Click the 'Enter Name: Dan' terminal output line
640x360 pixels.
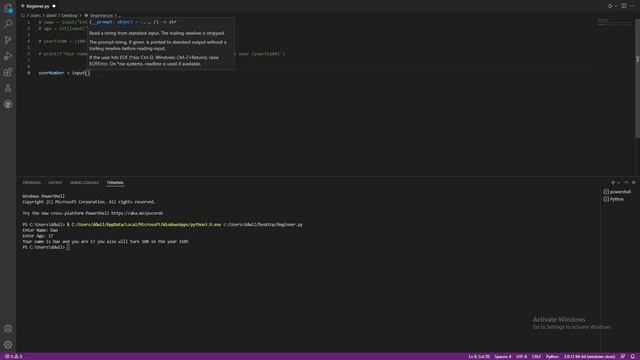[x=40, y=230]
